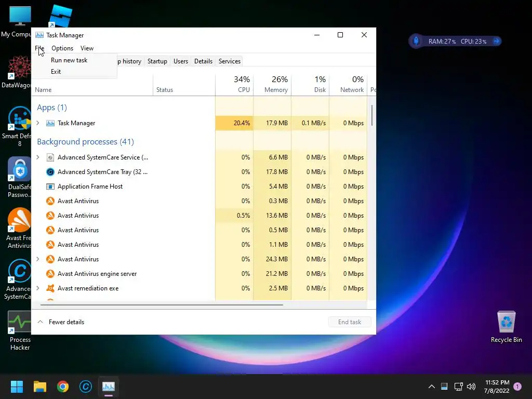
Task: Launch Google Chrome from the taskbar
Action: 63,387
